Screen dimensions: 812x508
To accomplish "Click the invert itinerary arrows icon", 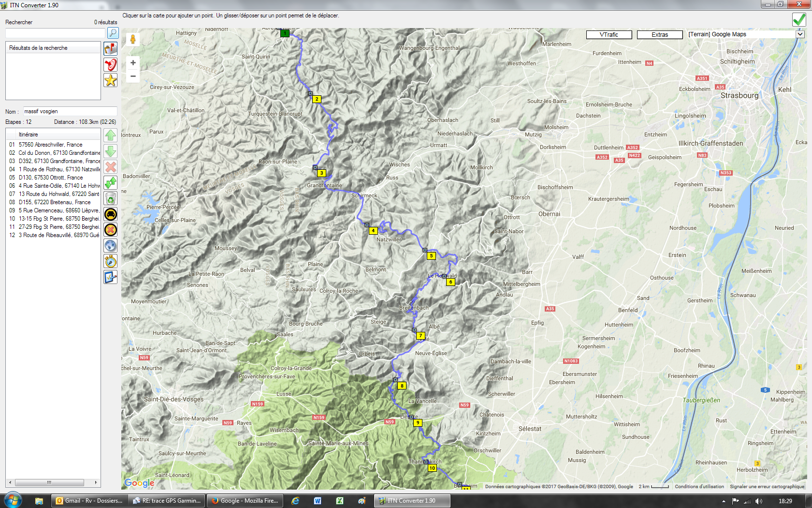I will coord(111,182).
